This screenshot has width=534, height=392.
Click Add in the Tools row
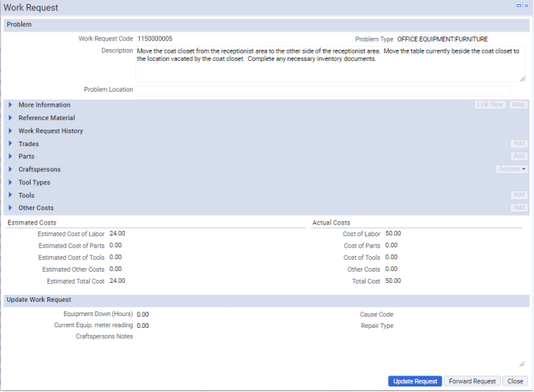tap(518, 194)
